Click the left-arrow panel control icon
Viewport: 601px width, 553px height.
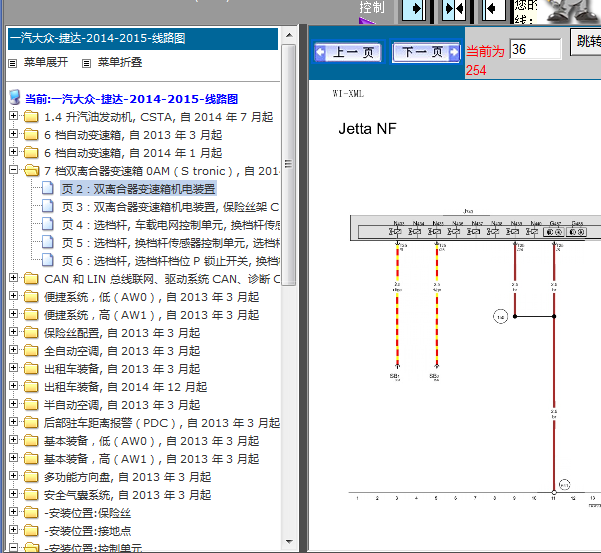(x=493, y=9)
